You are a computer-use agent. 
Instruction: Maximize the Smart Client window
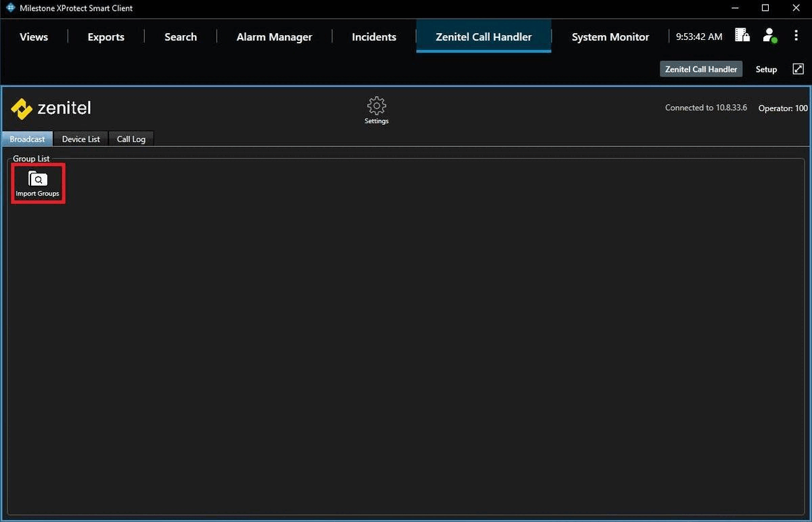[765, 8]
